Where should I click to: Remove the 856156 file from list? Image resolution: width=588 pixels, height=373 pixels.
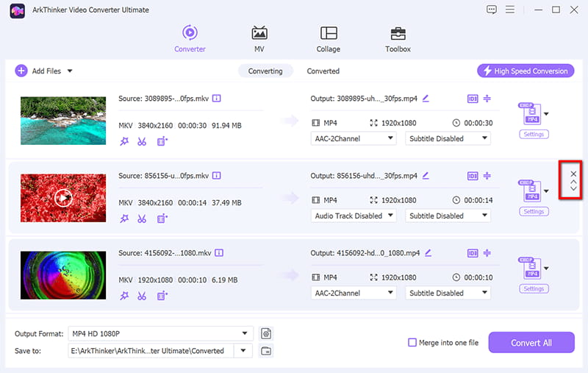click(573, 174)
